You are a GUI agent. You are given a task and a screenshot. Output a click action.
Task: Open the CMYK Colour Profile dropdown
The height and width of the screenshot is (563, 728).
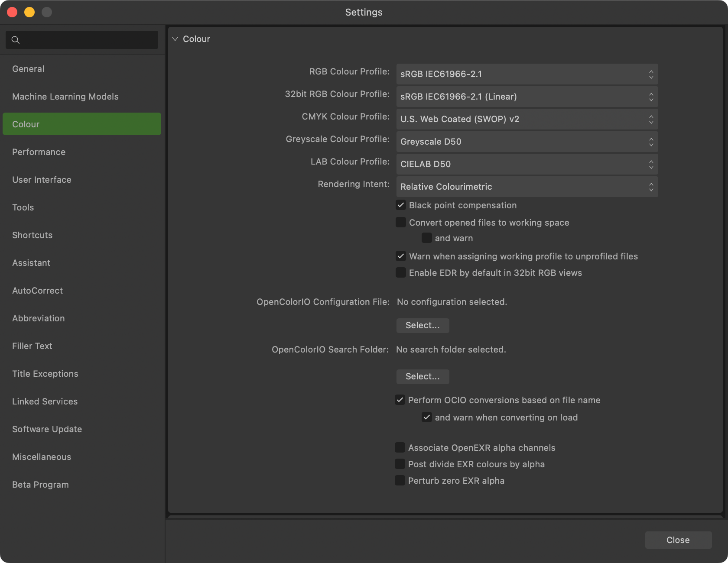point(526,119)
